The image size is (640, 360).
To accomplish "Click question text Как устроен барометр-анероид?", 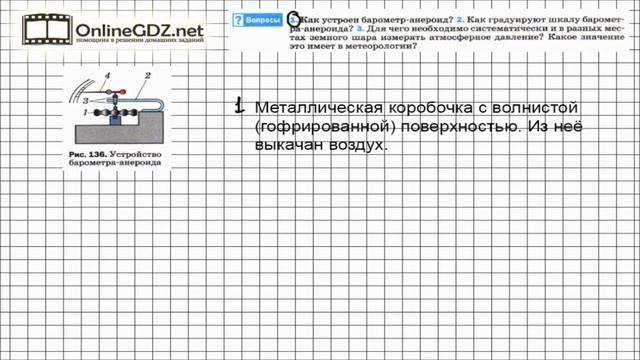I will tap(377, 20).
